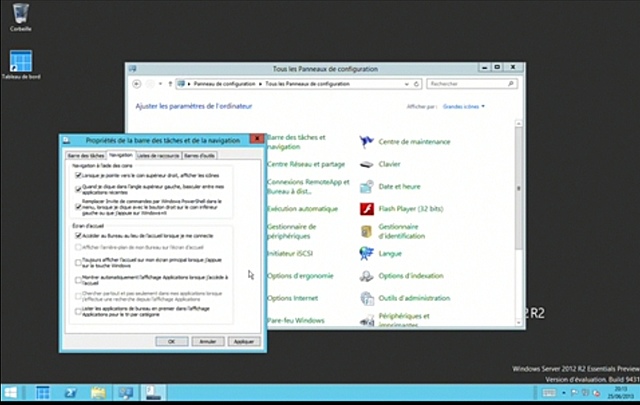Open the Options d'ergonomie link

pos(300,276)
